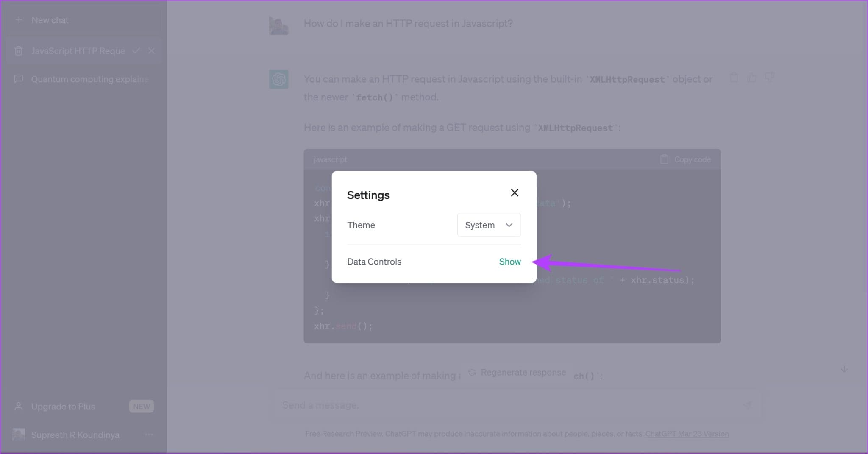
Task: Click the user avatar beside the question
Action: 278,26
